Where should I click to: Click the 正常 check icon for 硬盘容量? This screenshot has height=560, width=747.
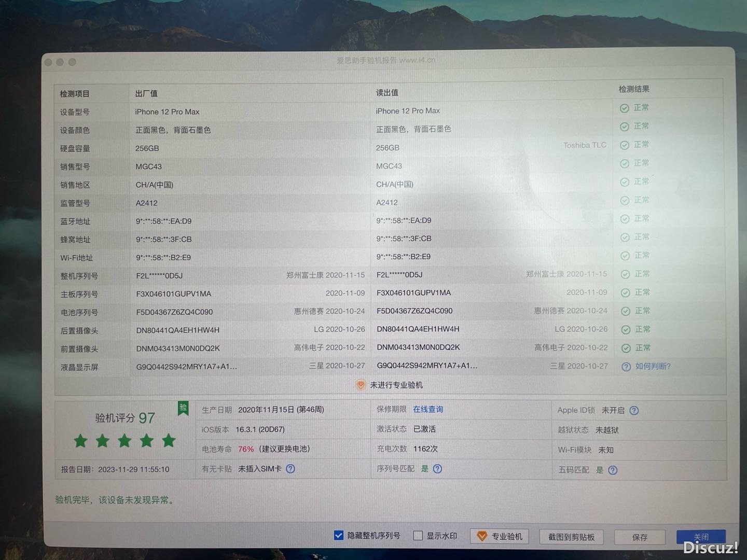point(625,145)
